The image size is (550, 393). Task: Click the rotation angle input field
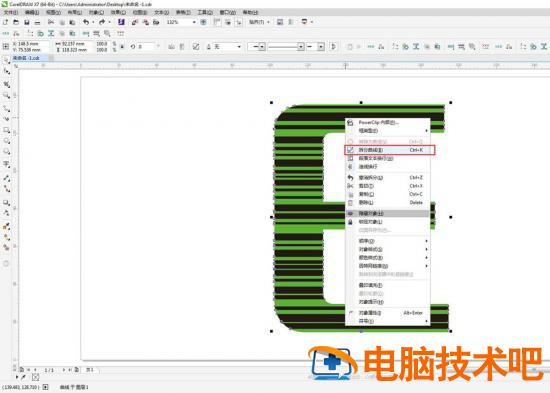(147, 46)
